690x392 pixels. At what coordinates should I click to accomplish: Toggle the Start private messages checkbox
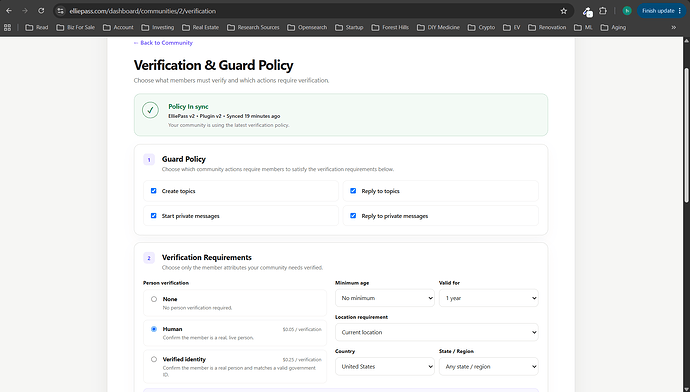[x=154, y=216]
